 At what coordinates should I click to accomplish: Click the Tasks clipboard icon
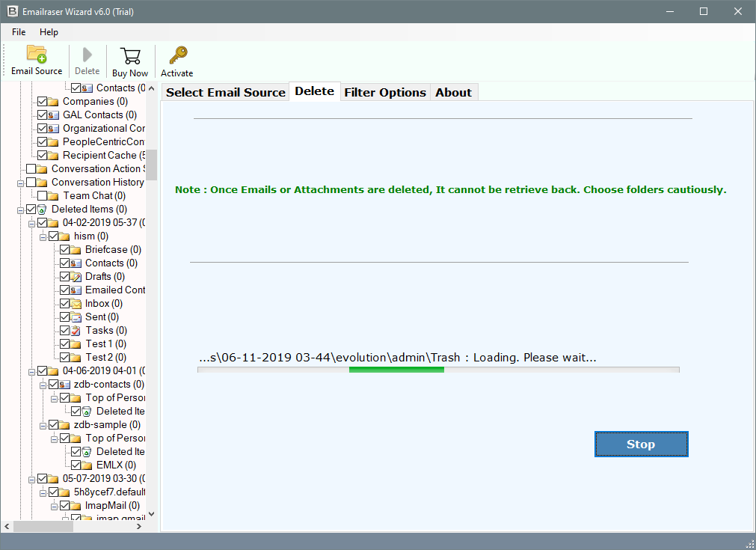pyautogui.click(x=76, y=331)
